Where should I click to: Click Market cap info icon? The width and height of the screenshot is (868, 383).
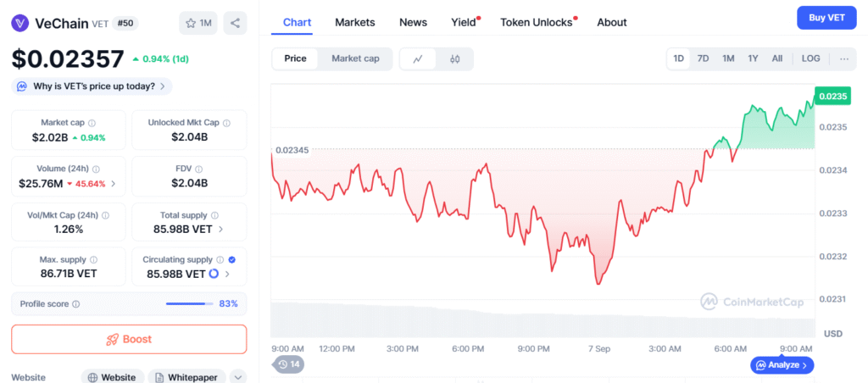coord(92,123)
